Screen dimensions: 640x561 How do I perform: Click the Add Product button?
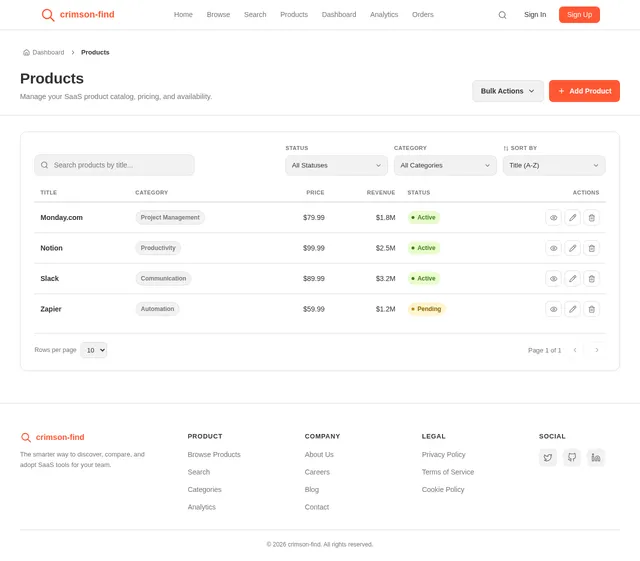[x=584, y=91]
